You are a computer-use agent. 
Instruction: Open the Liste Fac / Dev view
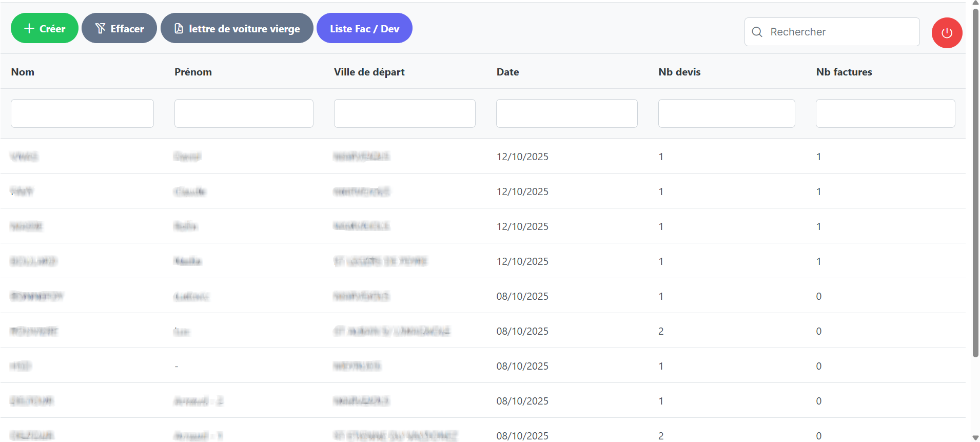[364, 28]
